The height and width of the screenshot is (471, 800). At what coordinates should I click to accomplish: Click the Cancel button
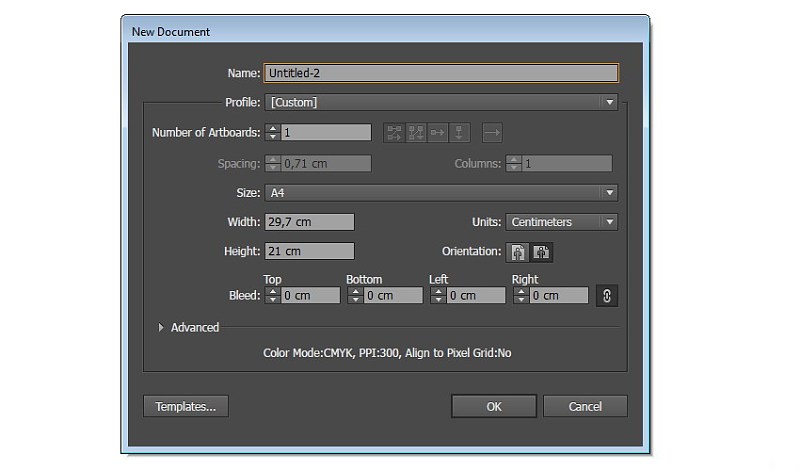tap(585, 406)
